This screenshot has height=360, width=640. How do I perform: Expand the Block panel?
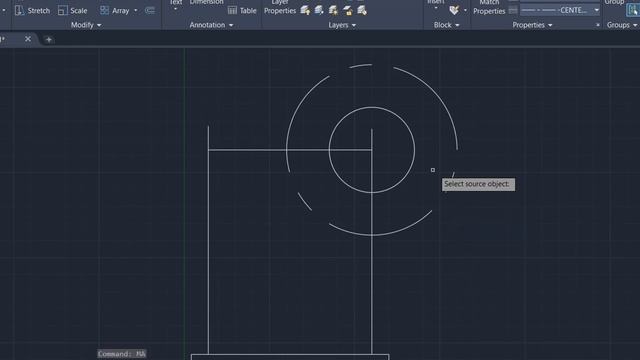(x=446, y=25)
